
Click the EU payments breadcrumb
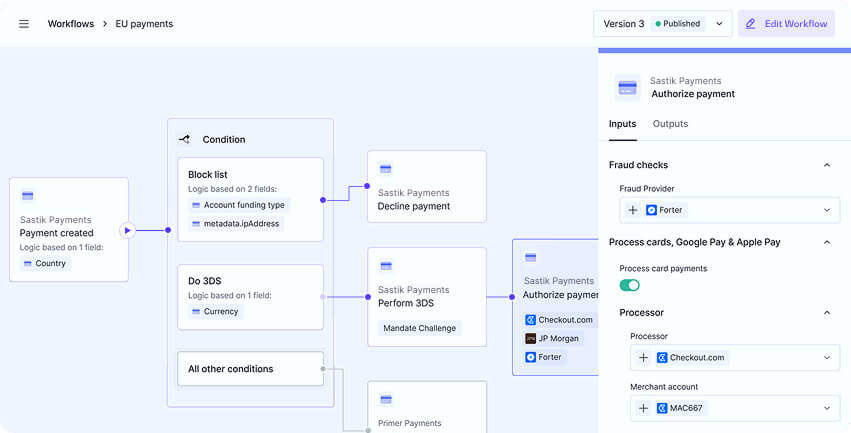point(144,24)
